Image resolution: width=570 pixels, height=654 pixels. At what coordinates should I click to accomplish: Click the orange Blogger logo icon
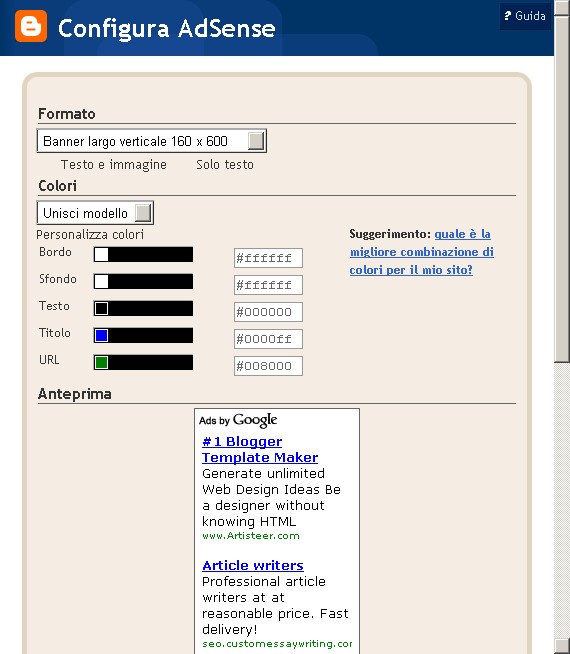[31, 26]
